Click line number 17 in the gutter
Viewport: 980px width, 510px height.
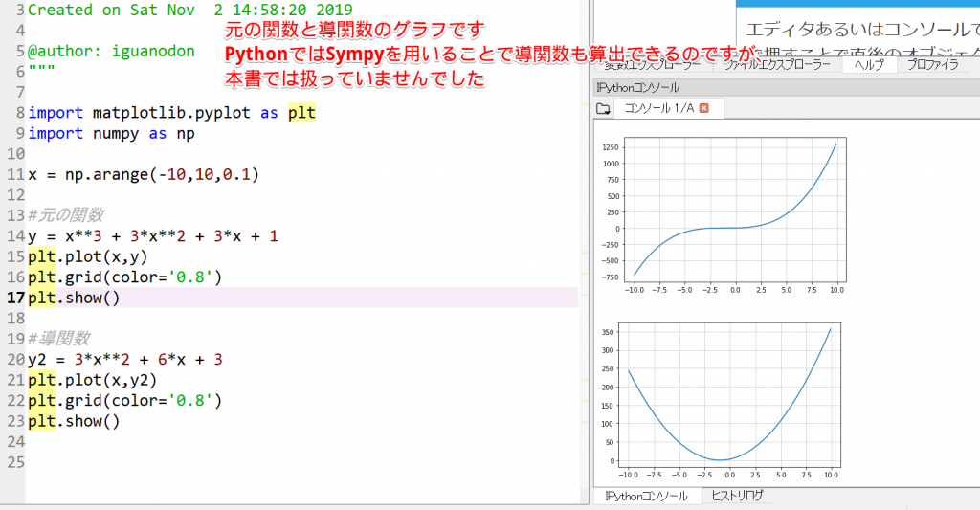click(15, 298)
